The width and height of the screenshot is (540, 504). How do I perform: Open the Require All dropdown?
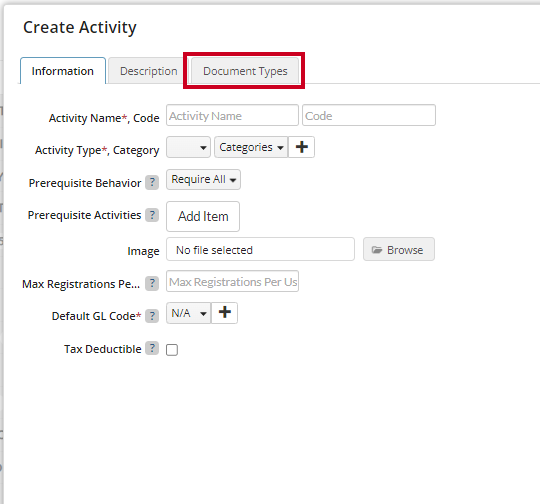click(x=203, y=179)
